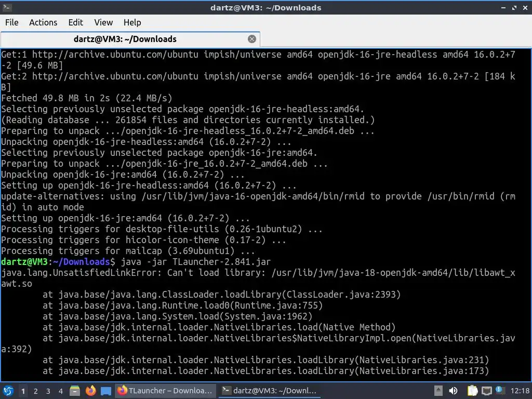Open the View menu
The height and width of the screenshot is (399, 532).
[103, 22]
